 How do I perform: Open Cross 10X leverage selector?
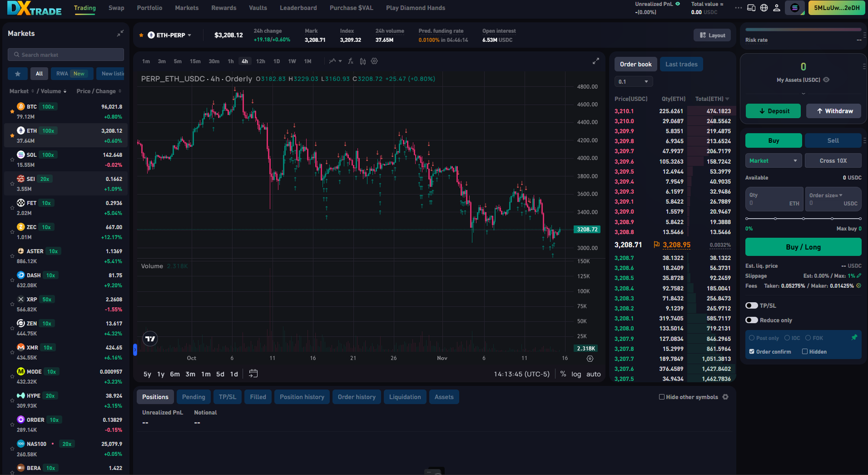tap(833, 161)
